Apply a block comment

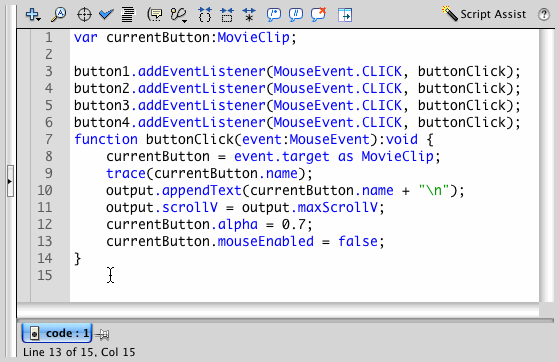274,15
